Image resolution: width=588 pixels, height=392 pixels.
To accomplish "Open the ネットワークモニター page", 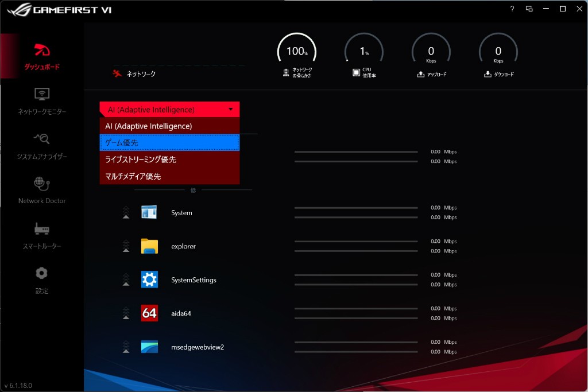I will pyautogui.click(x=41, y=101).
